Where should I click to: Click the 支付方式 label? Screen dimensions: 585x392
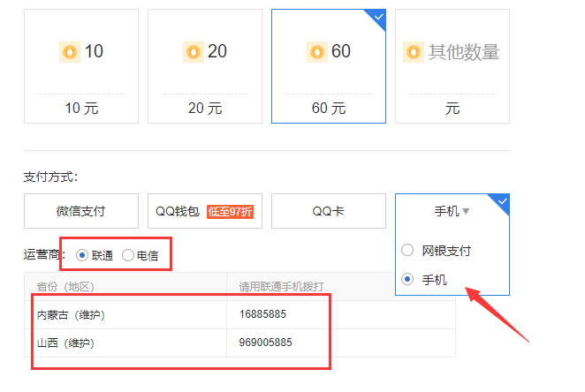tap(50, 177)
